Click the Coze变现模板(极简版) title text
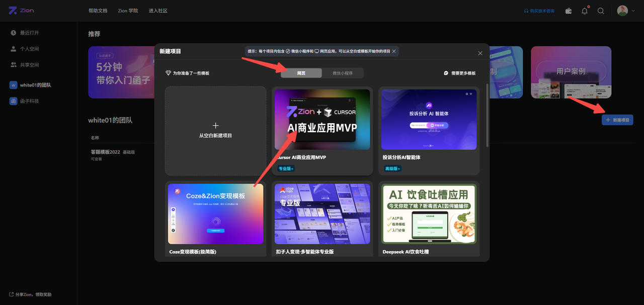 click(x=193, y=252)
